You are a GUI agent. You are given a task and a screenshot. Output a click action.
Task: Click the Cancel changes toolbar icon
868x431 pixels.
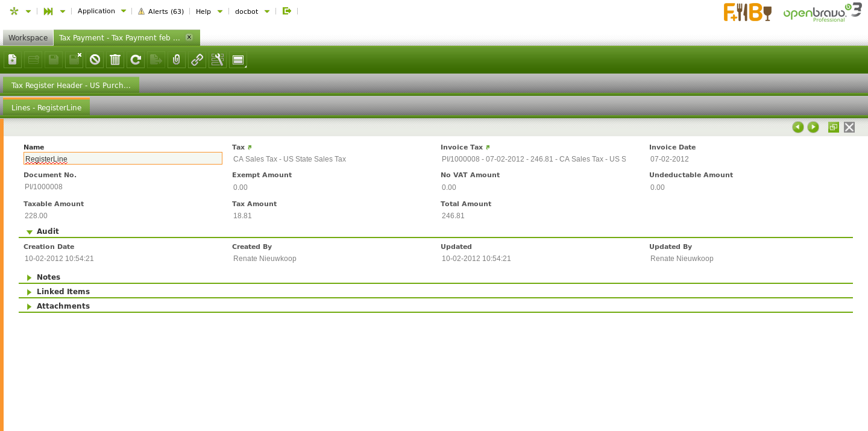95,60
